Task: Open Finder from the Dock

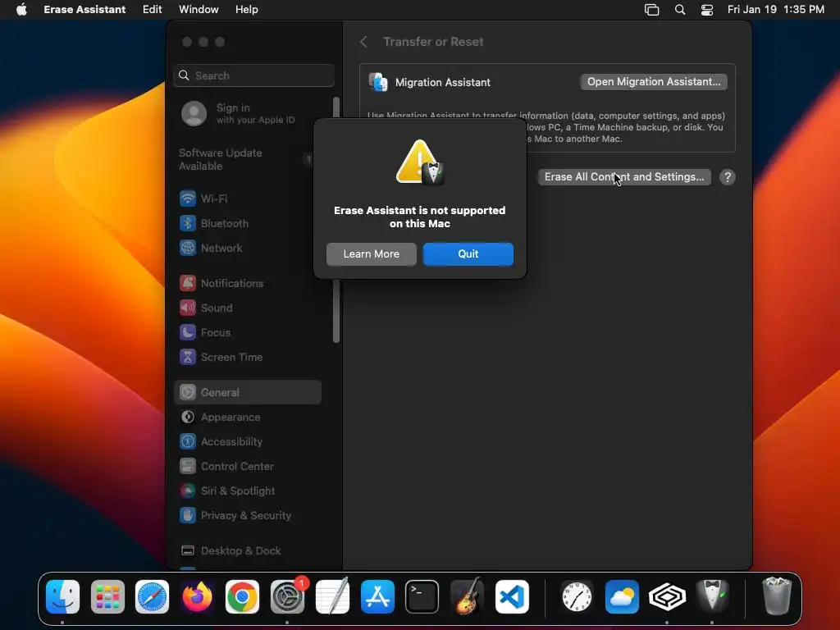Action: point(62,597)
